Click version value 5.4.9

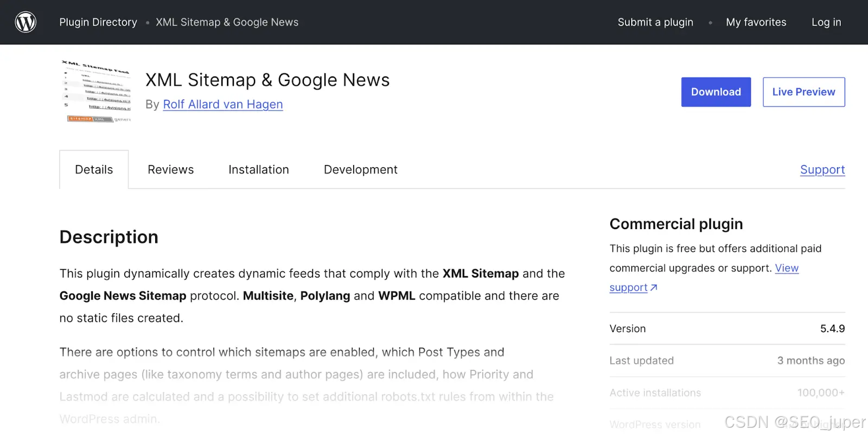click(x=833, y=328)
